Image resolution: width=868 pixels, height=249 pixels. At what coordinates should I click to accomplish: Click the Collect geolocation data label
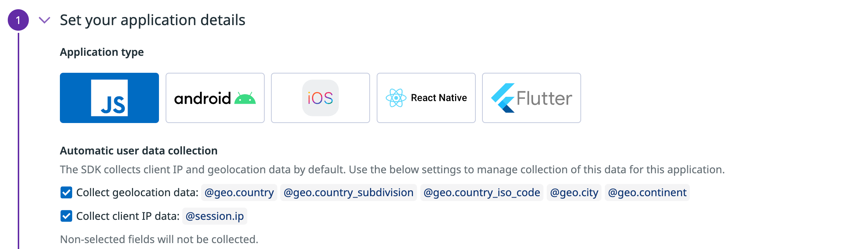click(137, 192)
